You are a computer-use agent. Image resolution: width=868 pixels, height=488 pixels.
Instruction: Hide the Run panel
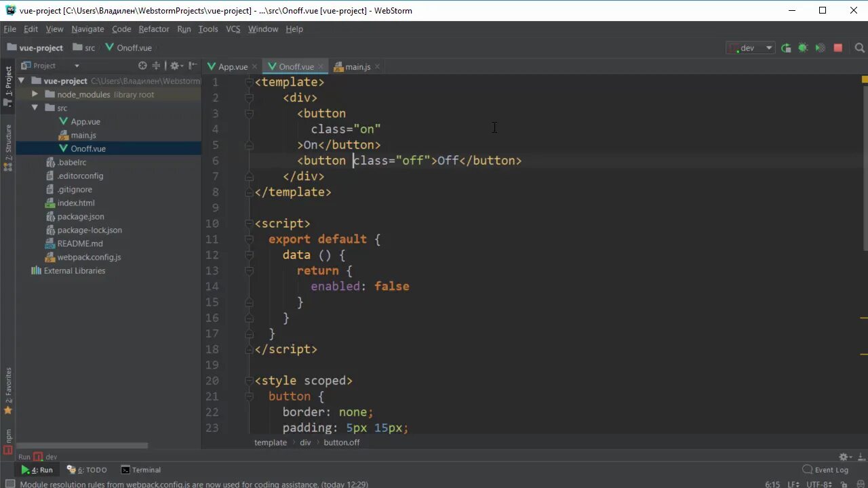[x=860, y=457]
